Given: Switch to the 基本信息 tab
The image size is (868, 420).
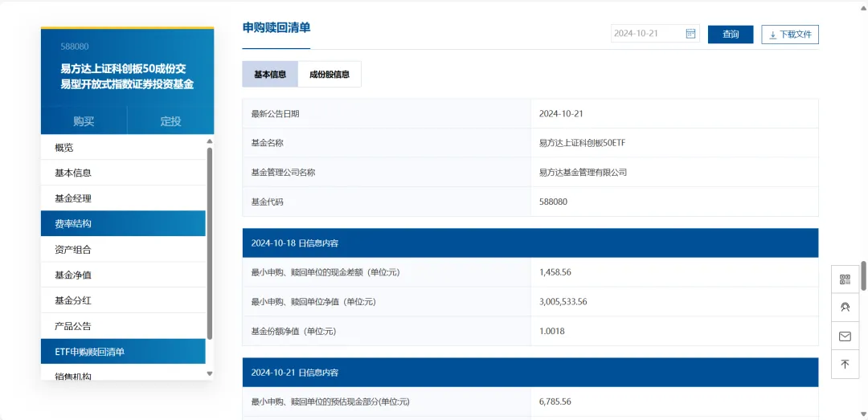Looking at the screenshot, I should 270,74.
